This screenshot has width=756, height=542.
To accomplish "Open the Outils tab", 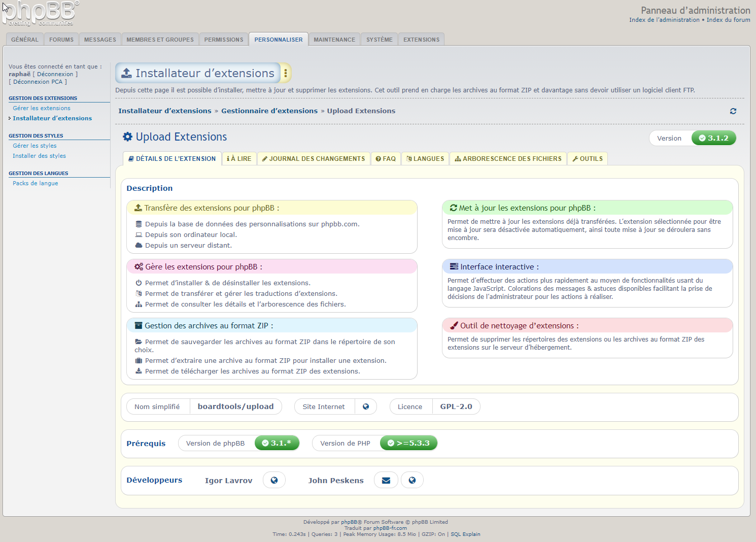I will [587, 159].
